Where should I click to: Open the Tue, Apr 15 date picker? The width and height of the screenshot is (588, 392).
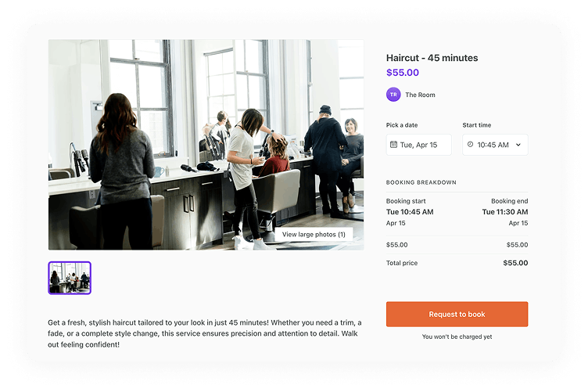[x=419, y=145]
